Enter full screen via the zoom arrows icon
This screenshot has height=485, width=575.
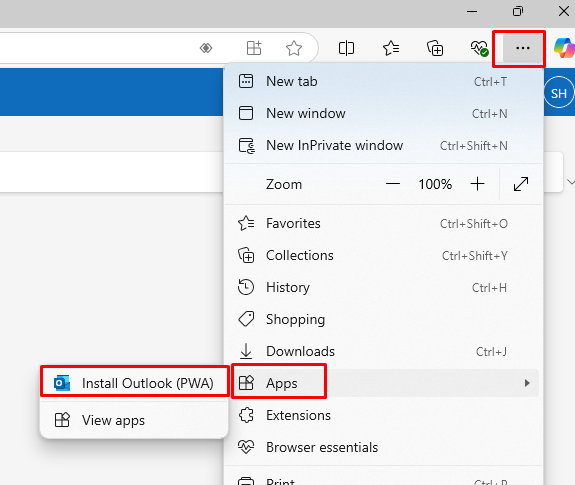(521, 184)
